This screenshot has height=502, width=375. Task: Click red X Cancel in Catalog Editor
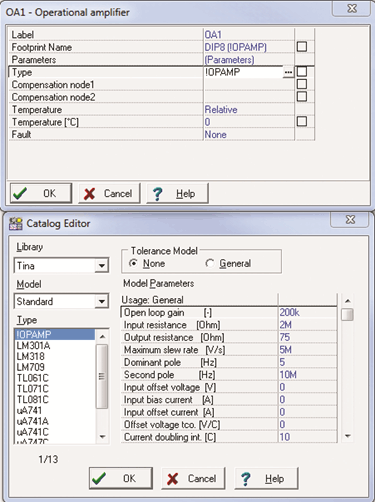coord(193,478)
